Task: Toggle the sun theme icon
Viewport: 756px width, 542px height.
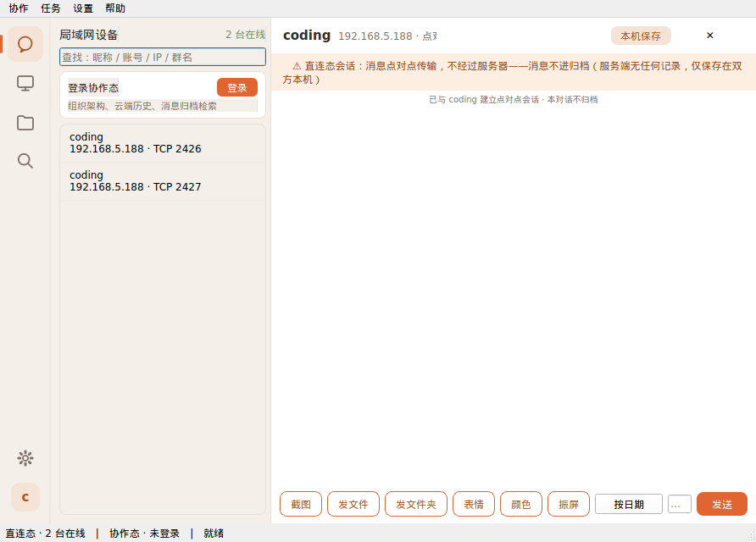Action: coord(25,458)
